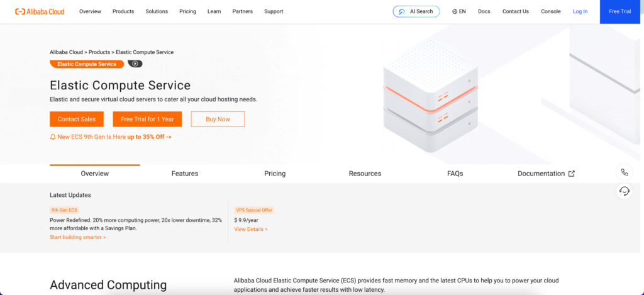Click the Contact Sales button
Viewport: 644px width, 295px height.
(76, 119)
